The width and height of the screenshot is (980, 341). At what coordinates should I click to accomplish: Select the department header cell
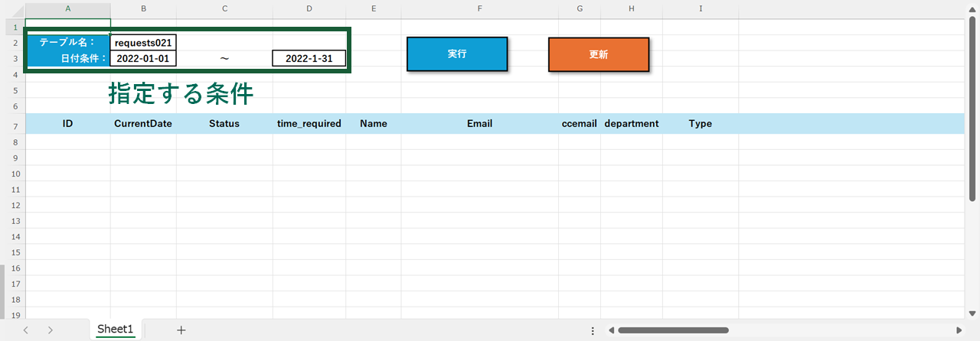tap(632, 123)
